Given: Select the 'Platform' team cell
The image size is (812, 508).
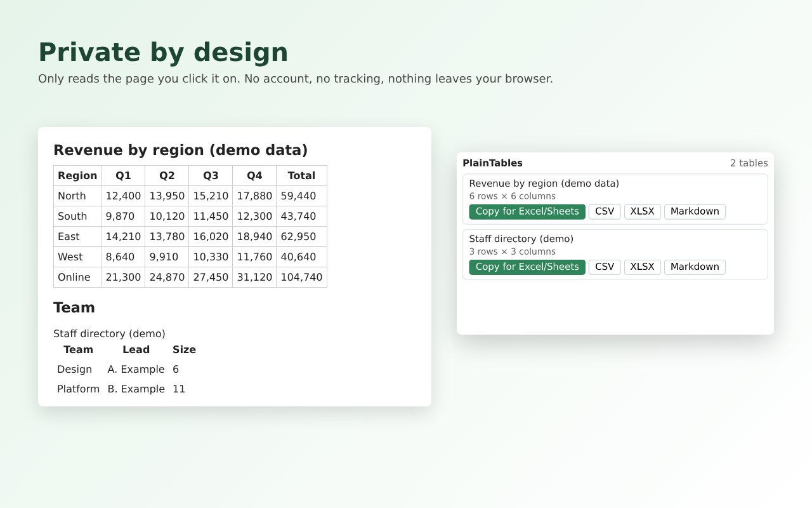Looking at the screenshot, I should 78,389.
